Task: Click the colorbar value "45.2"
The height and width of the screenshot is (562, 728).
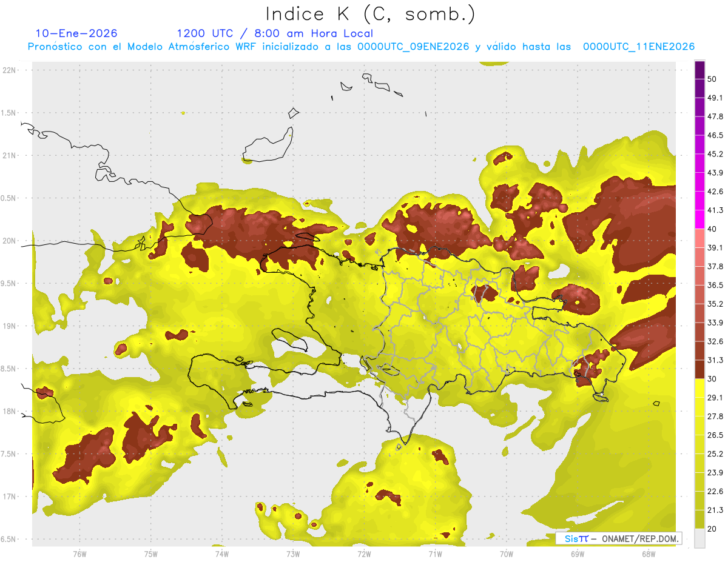Action: pos(715,154)
